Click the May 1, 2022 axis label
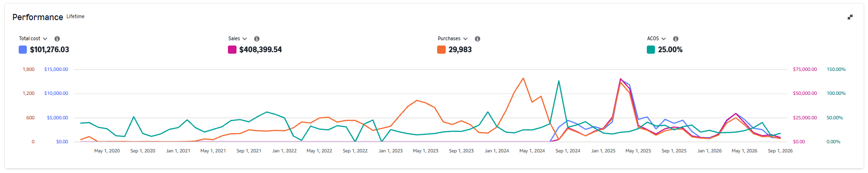 (x=319, y=151)
